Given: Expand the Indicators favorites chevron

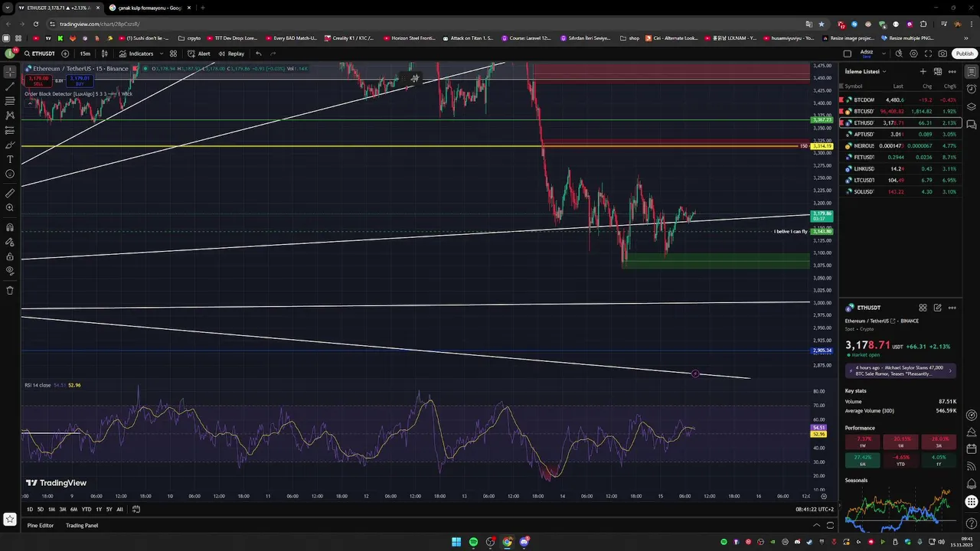Looking at the screenshot, I should (161, 54).
